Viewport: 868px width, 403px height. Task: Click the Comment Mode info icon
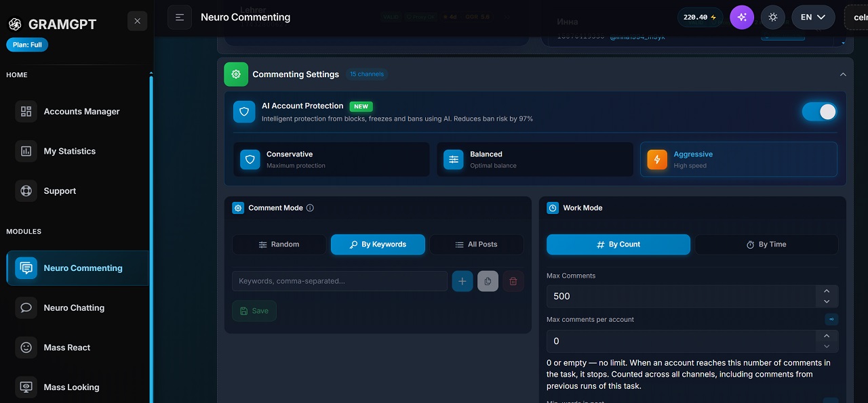310,208
